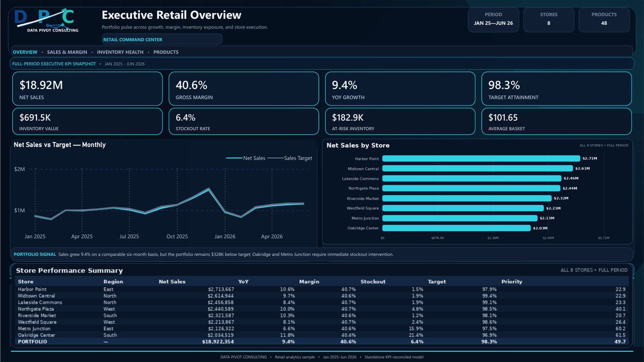
Task: Open the Sales & Margin tab
Action: pyautogui.click(x=67, y=52)
